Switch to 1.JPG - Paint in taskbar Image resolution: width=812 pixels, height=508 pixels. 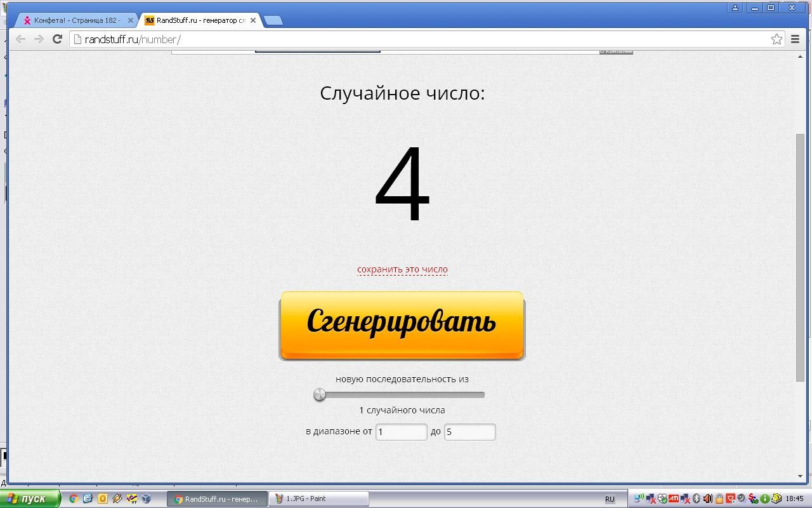319,498
